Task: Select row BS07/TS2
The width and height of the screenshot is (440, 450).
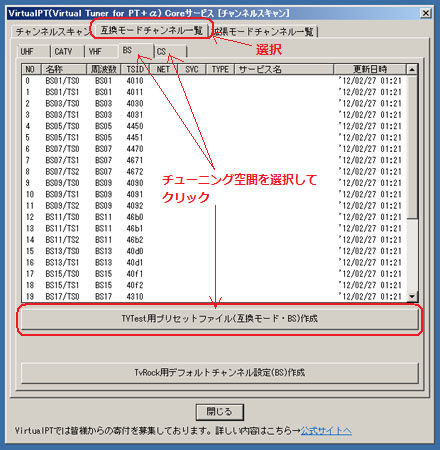Action: click(x=214, y=171)
